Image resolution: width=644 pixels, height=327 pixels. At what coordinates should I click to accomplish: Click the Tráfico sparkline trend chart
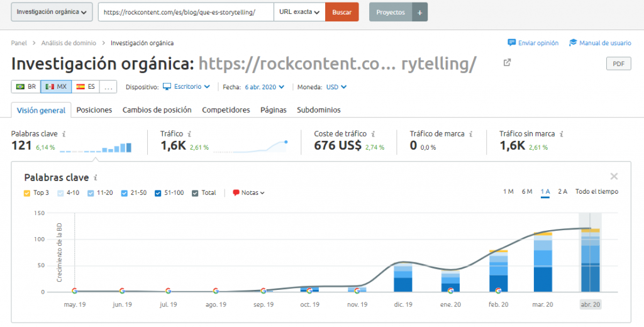[250, 147]
